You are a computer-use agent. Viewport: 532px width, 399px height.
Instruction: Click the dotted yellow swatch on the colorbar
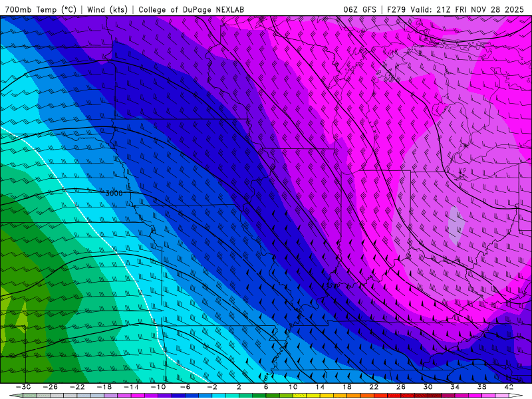300,396
